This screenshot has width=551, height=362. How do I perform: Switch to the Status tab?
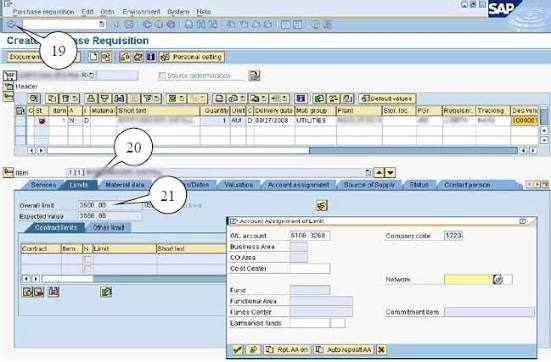click(419, 185)
